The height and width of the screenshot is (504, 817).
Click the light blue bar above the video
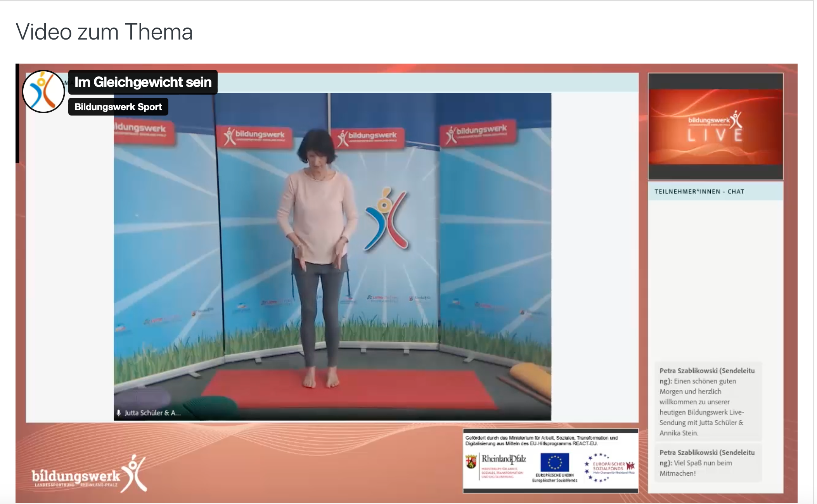click(x=427, y=83)
